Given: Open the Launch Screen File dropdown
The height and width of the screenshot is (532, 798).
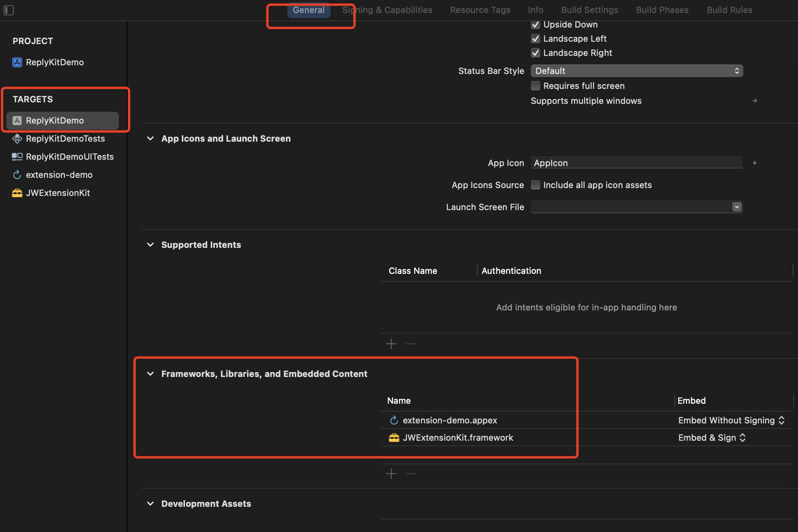Looking at the screenshot, I should (737, 207).
